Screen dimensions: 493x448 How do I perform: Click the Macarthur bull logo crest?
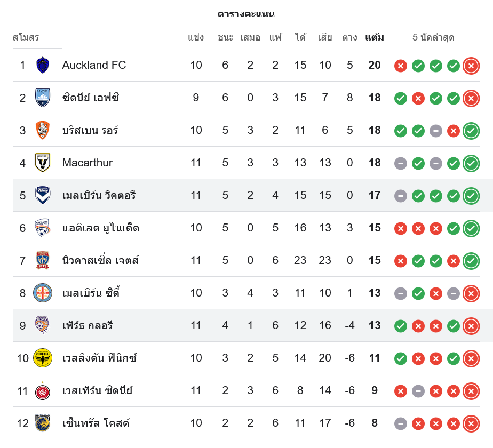(43, 163)
